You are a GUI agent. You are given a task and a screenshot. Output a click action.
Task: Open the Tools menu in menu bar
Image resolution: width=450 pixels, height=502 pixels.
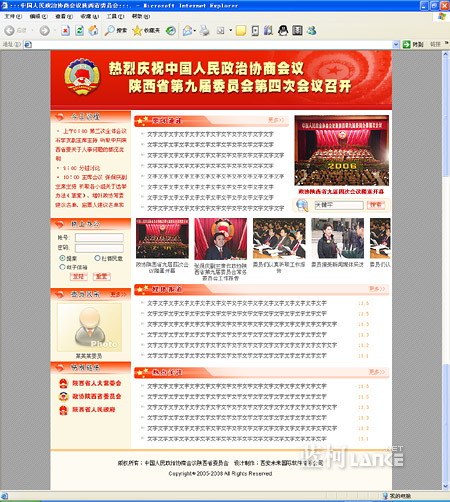115,16
